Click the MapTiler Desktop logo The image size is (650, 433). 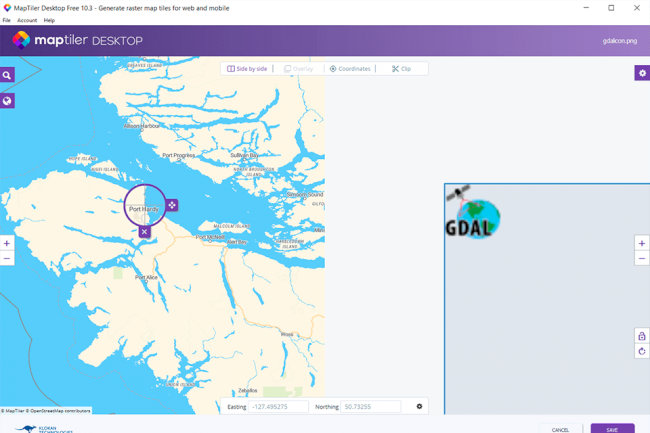(78, 40)
